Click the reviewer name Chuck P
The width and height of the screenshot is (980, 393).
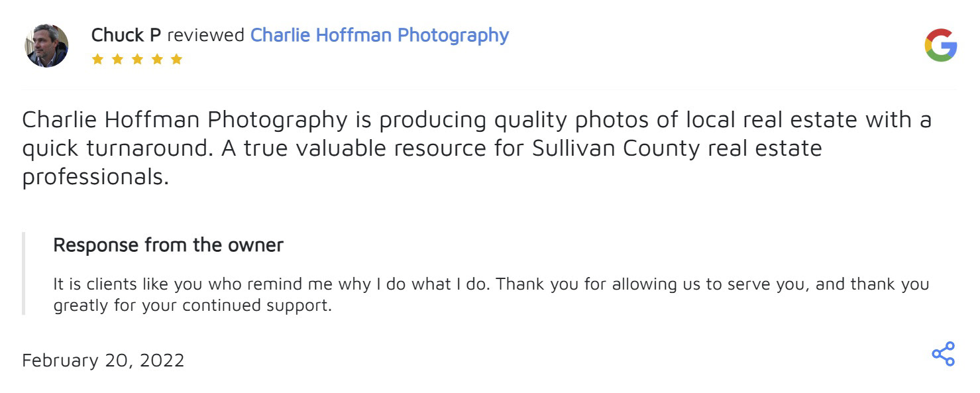pos(126,35)
